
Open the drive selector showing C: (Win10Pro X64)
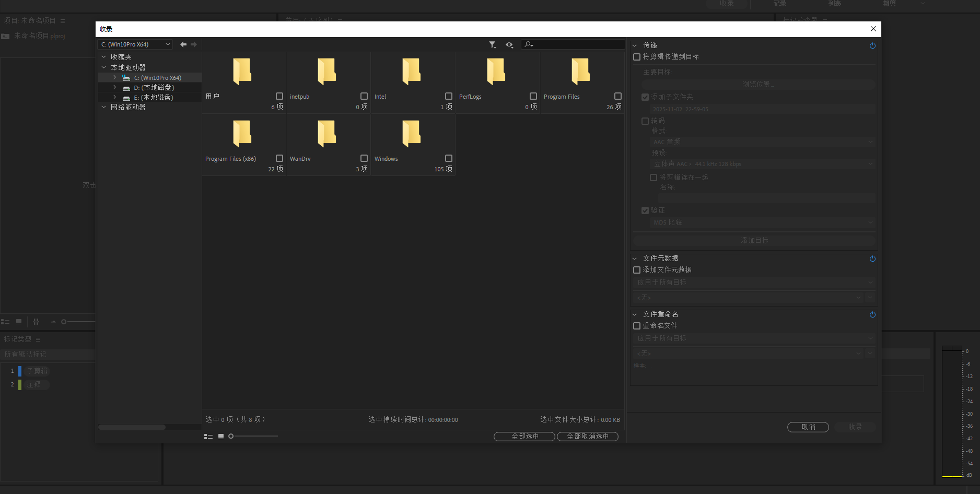(134, 44)
